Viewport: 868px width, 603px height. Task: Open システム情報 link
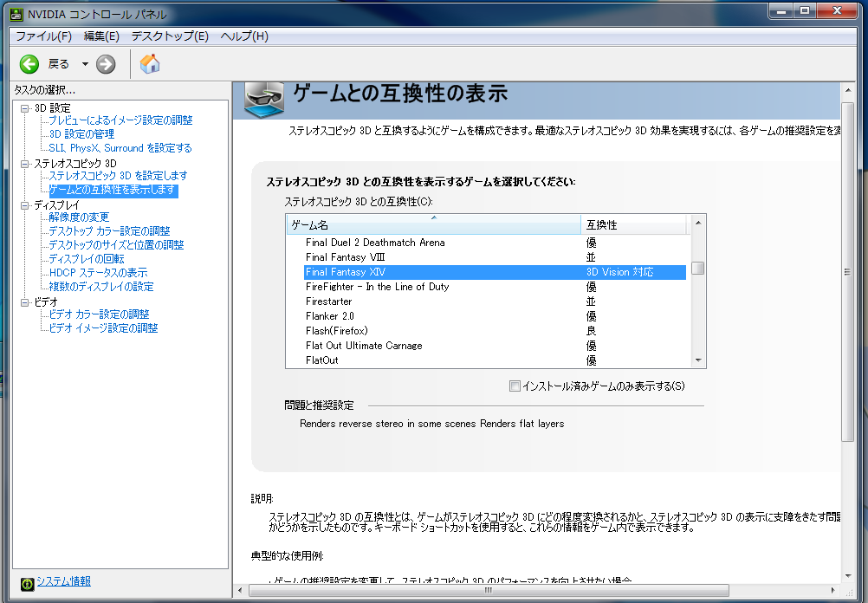pyautogui.click(x=63, y=581)
